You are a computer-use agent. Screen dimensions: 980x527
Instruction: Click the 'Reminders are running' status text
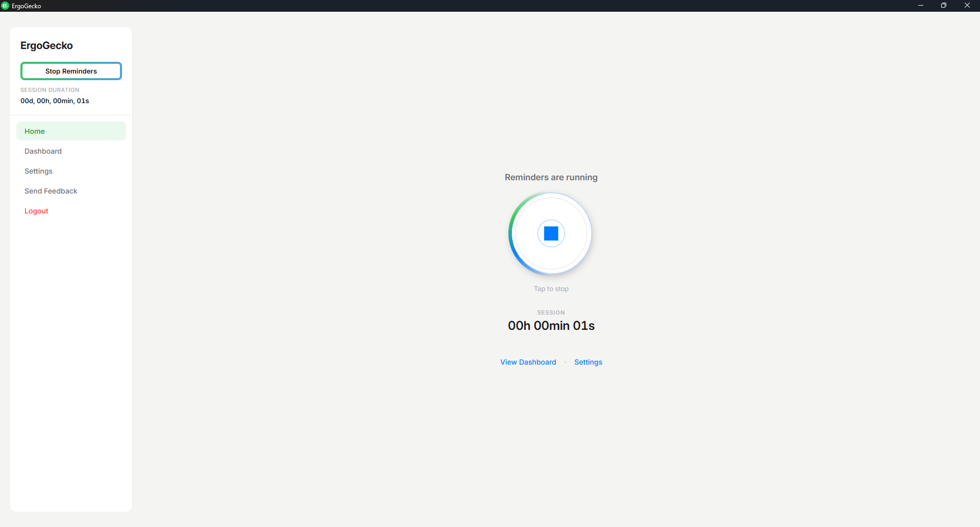[x=551, y=177]
